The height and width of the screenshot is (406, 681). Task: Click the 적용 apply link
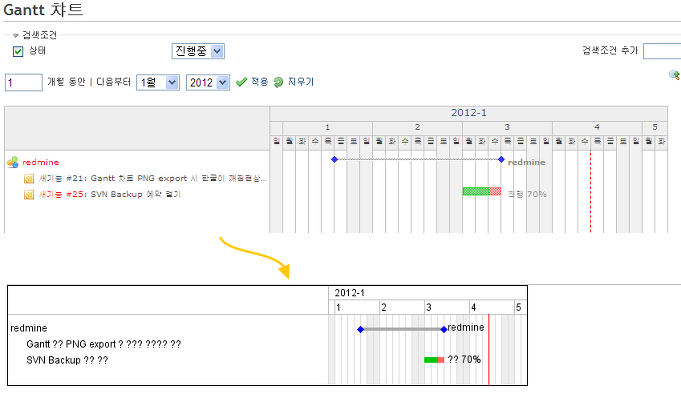[260, 82]
